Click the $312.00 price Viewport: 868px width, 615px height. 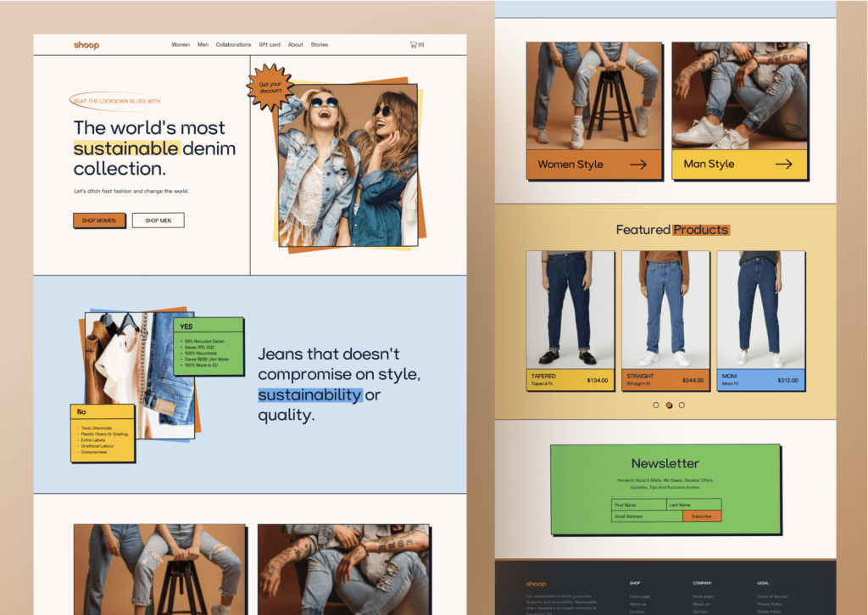tap(787, 381)
